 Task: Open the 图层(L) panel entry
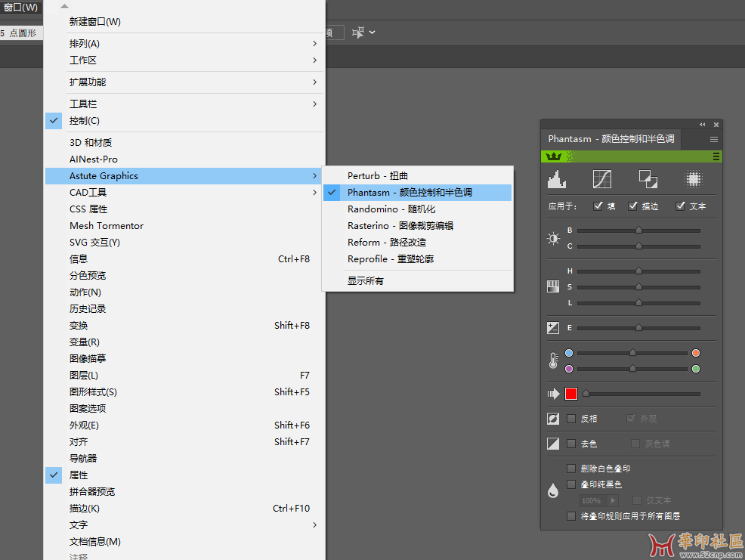[185, 376]
